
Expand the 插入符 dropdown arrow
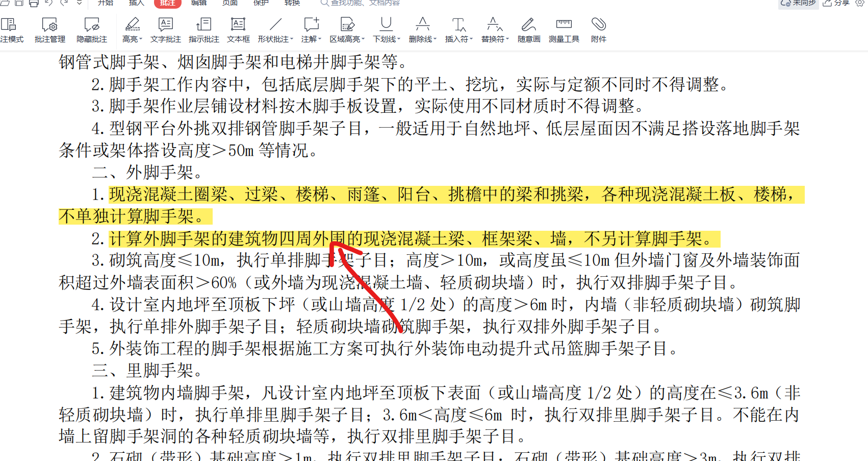(471, 39)
